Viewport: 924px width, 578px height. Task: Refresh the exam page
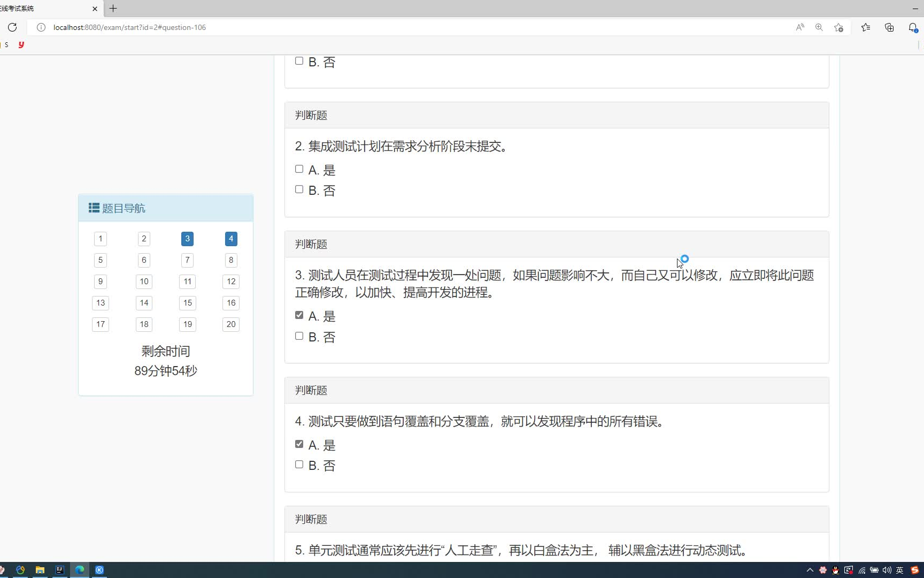(x=12, y=27)
